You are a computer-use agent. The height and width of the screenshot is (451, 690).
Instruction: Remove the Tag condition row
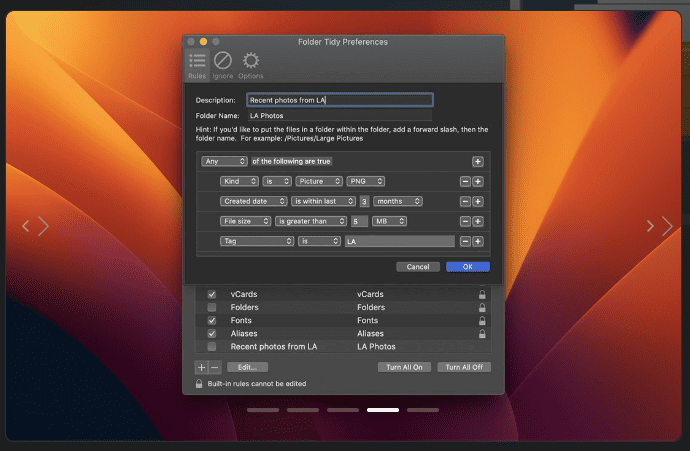coord(465,241)
